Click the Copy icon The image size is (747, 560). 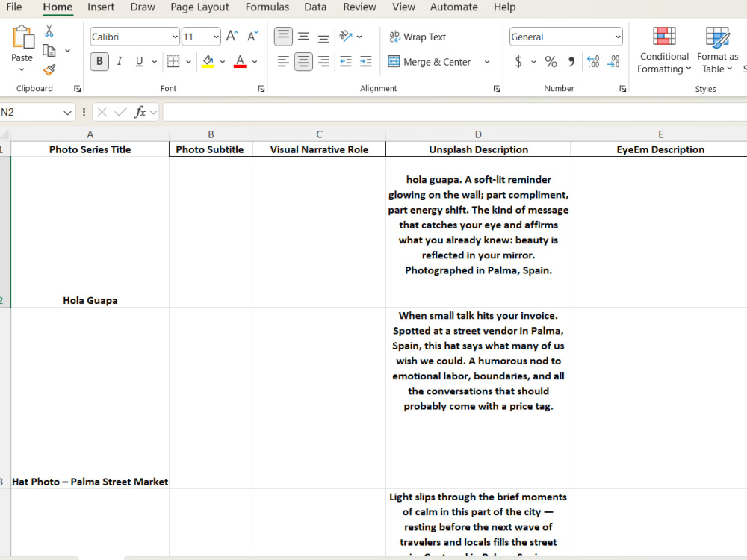[x=49, y=51]
